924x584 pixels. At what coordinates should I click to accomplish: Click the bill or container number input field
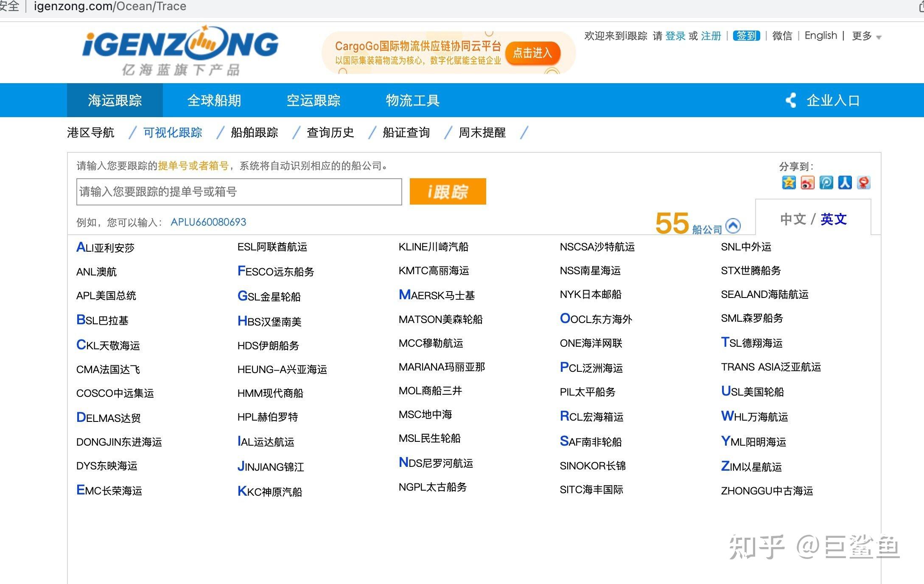(239, 192)
